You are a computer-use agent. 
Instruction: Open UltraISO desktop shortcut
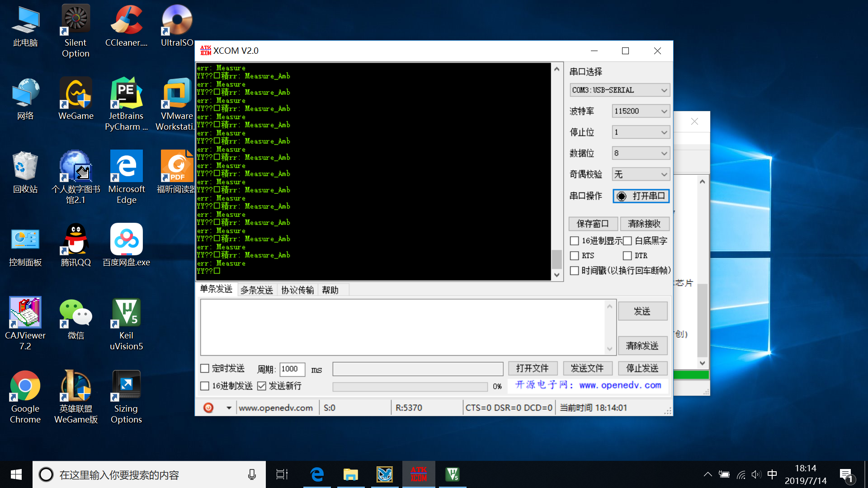[177, 26]
